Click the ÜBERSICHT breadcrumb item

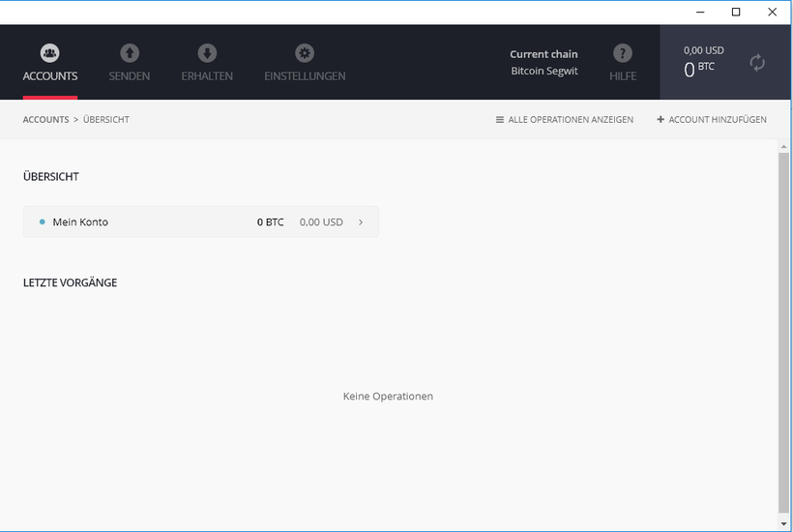point(106,120)
